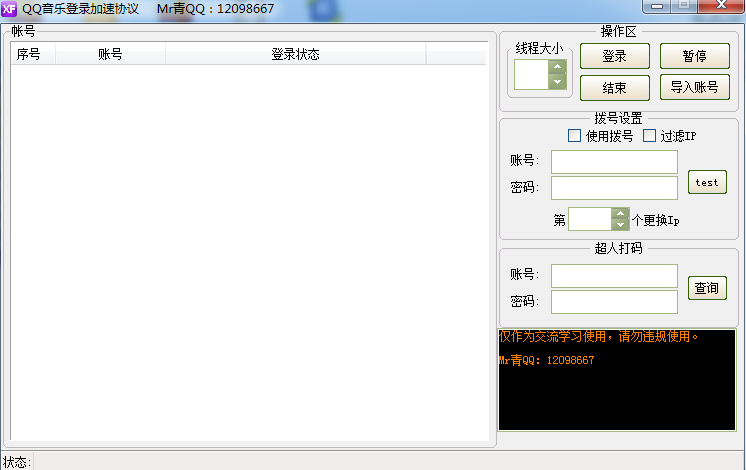Increase thread size with up arrow
Image resolution: width=746 pixels, height=470 pixels.
pyautogui.click(x=557, y=67)
